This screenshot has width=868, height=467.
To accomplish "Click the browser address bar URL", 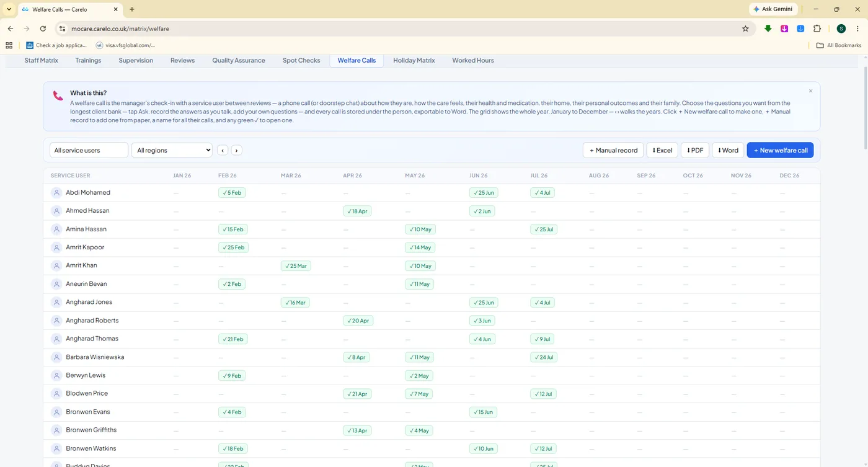I will (x=120, y=29).
